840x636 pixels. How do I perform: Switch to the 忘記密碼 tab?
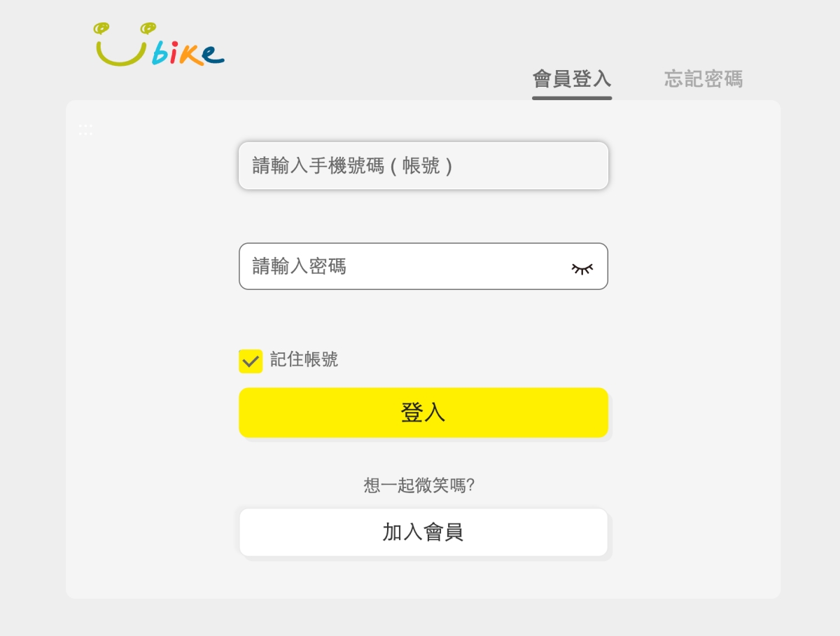click(703, 78)
